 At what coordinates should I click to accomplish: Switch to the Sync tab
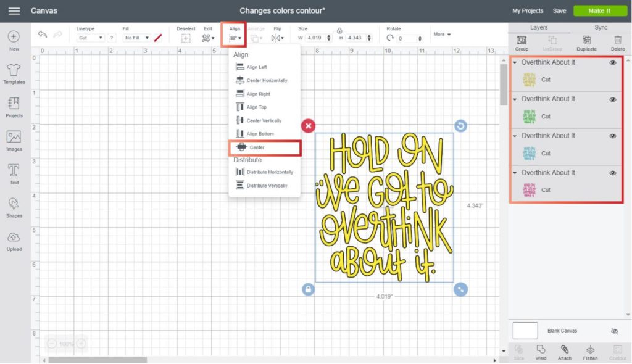point(601,28)
